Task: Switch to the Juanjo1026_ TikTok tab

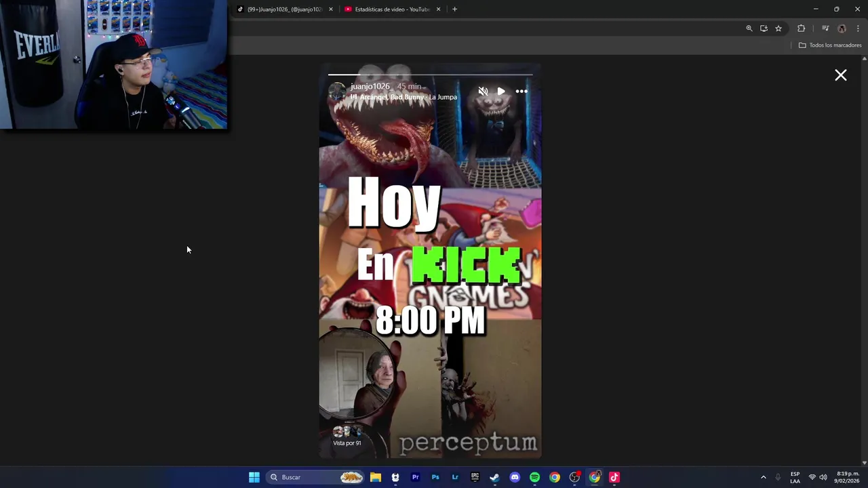Action: 283,9
